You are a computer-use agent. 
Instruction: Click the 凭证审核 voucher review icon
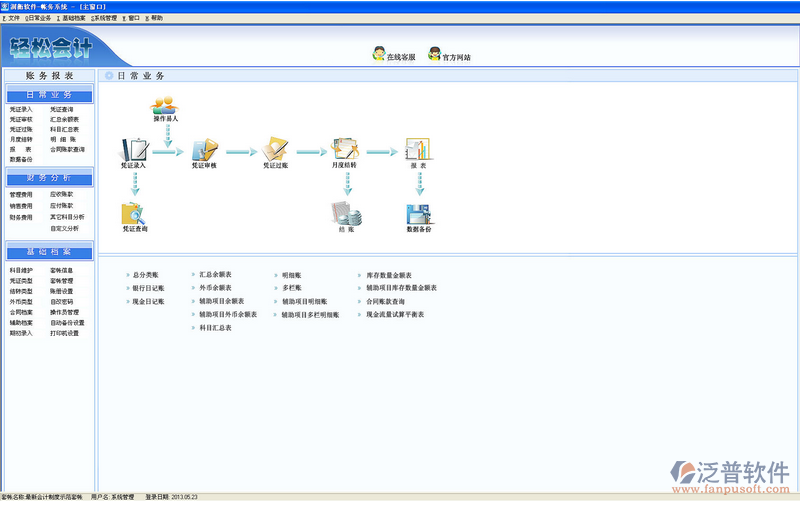pyautogui.click(x=205, y=151)
